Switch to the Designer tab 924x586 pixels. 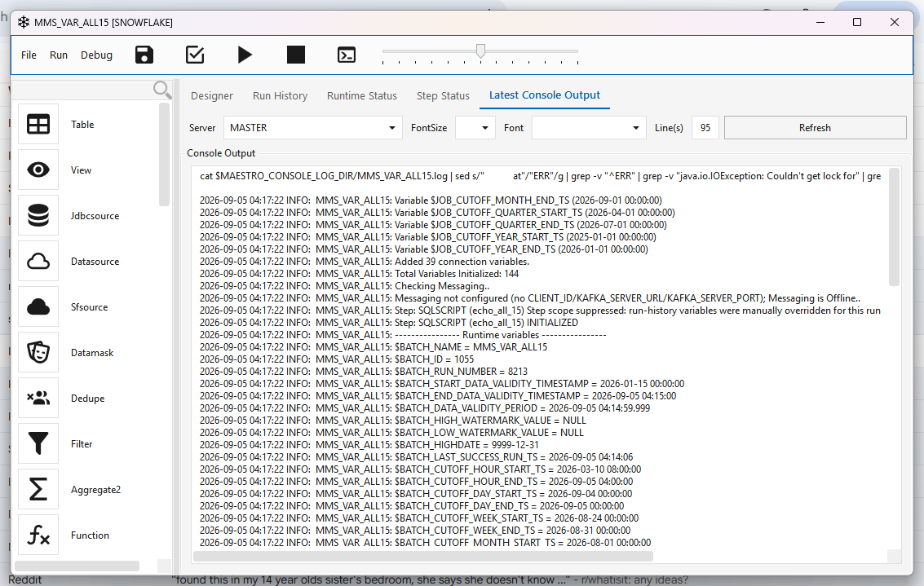[x=212, y=95]
